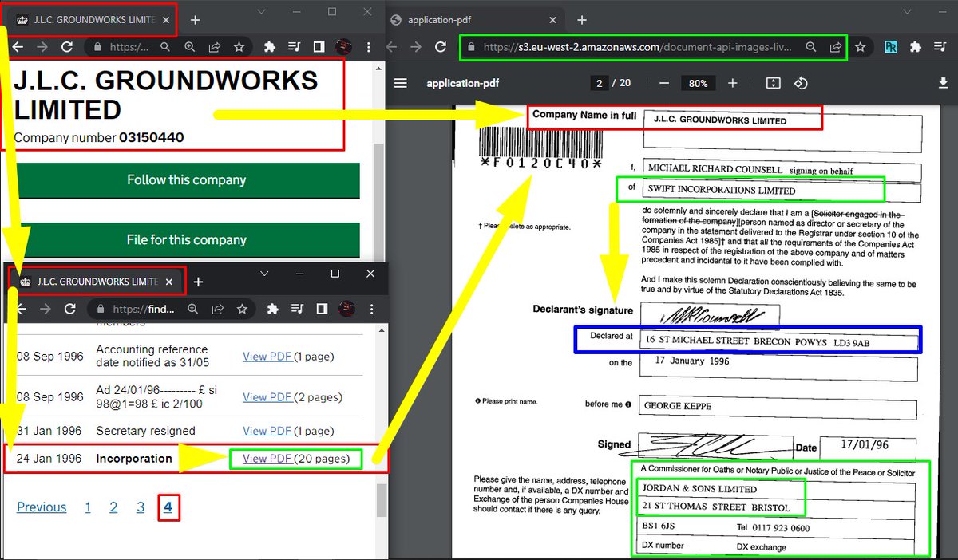Image resolution: width=958 pixels, height=560 pixels.
Task: Open Extensions puzzle icon in top-left window
Action: [x=270, y=47]
